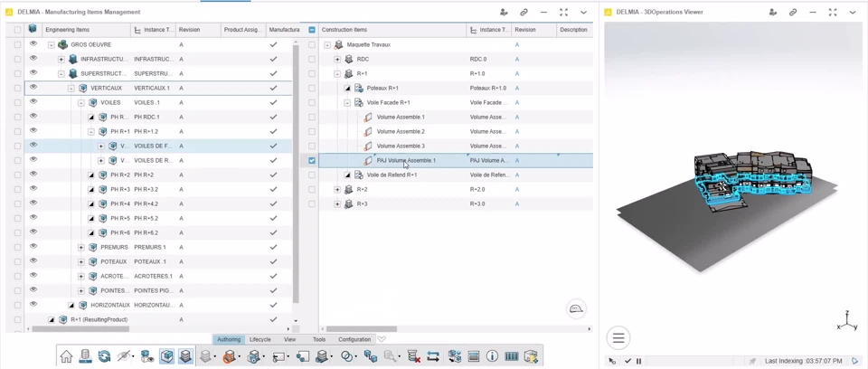Click the grayed magnifier search icon in toolbar
868x369 pixels.
(x=391, y=356)
